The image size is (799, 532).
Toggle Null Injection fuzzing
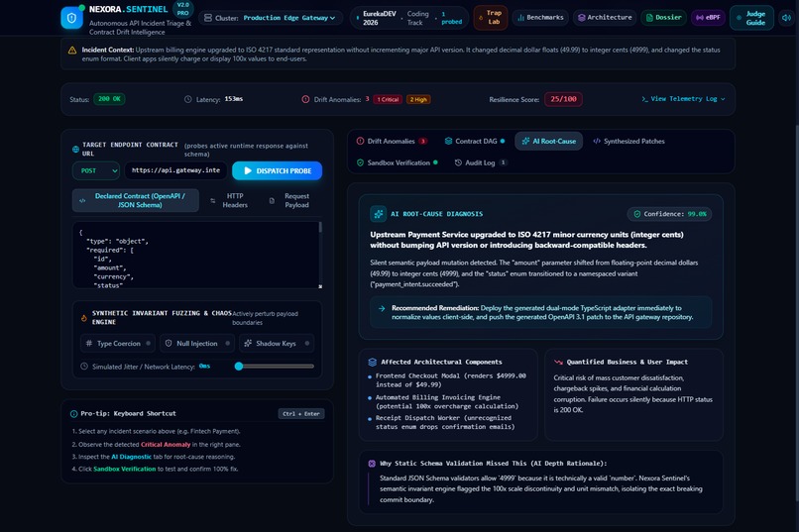point(197,343)
